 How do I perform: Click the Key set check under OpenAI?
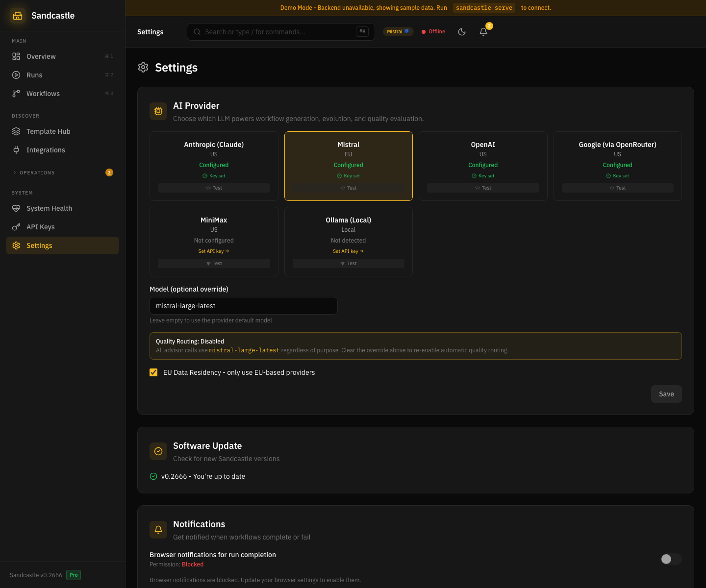click(483, 176)
